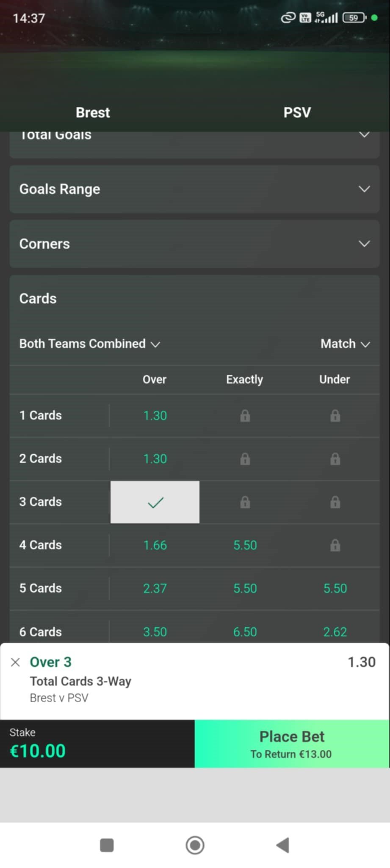Pick Under 6 Cards odds 2.62
This screenshot has height=868, width=390.
click(x=335, y=632)
